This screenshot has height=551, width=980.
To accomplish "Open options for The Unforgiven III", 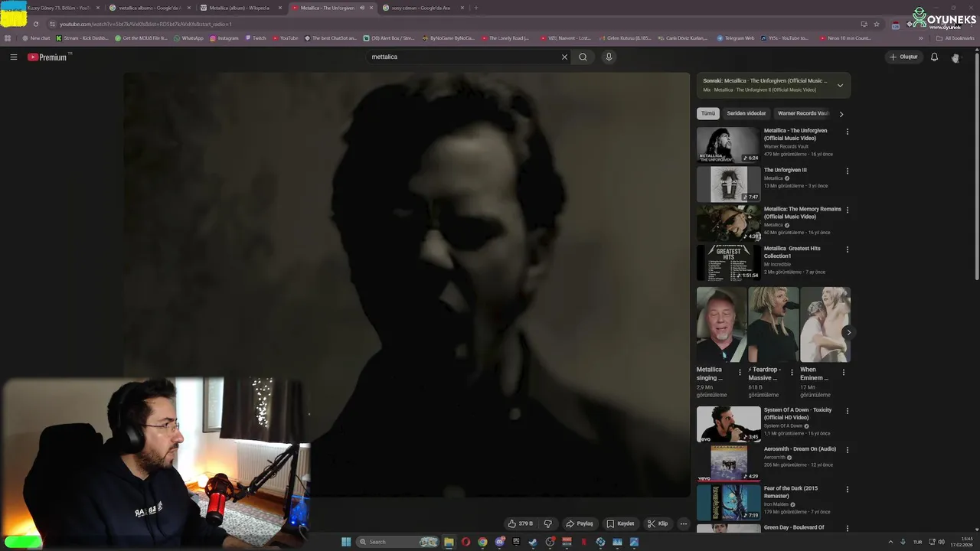I will (847, 171).
